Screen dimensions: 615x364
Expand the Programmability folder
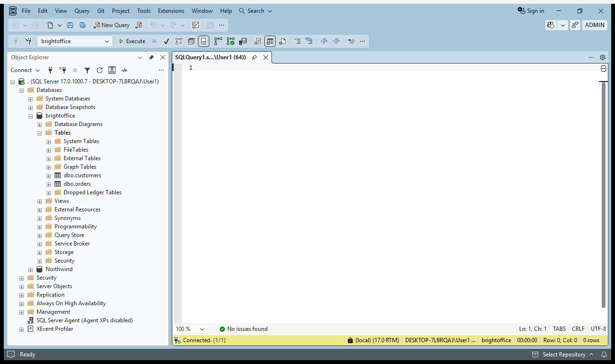(x=39, y=227)
